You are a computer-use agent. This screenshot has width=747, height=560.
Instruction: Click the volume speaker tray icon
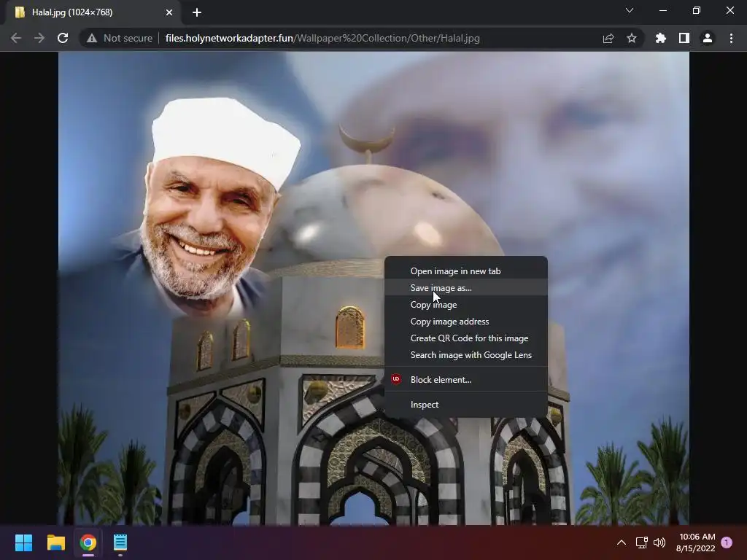point(659,542)
